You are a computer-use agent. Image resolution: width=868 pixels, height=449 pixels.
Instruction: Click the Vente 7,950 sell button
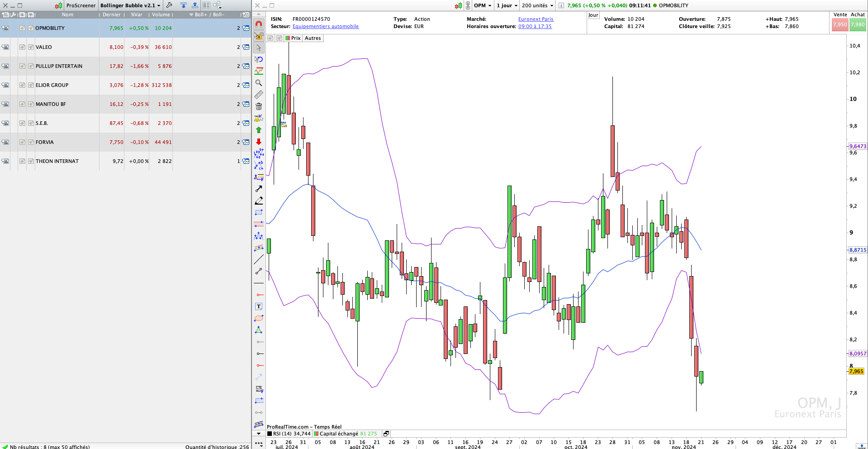click(840, 24)
